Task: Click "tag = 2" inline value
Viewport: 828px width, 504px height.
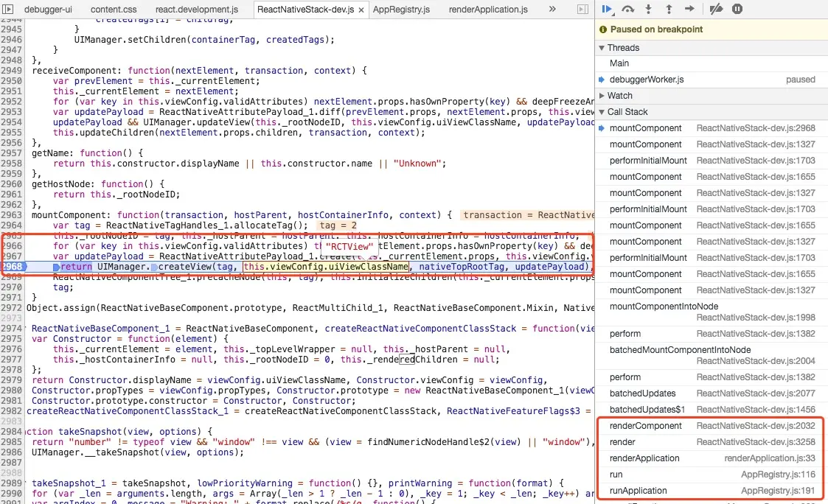Action: point(338,225)
